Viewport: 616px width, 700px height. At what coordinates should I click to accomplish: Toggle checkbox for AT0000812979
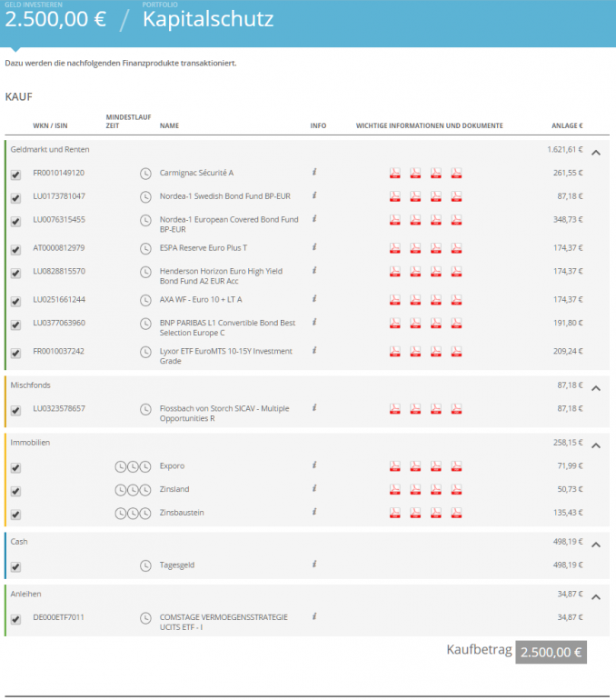tap(15, 250)
